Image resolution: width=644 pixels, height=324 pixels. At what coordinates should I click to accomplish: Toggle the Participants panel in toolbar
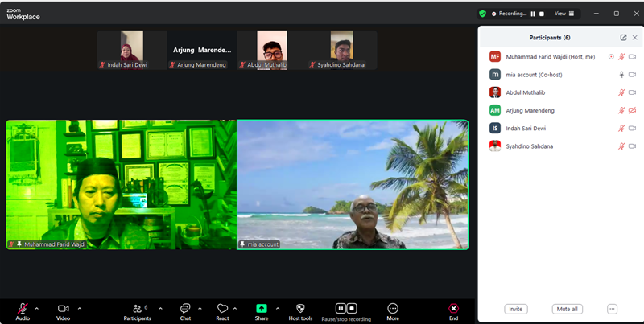(x=137, y=312)
